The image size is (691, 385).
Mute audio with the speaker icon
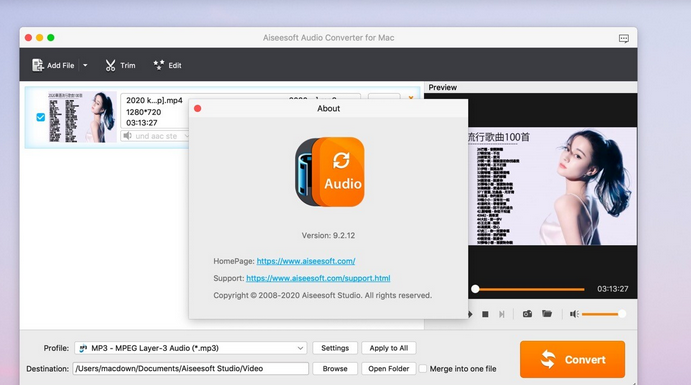[574, 314]
